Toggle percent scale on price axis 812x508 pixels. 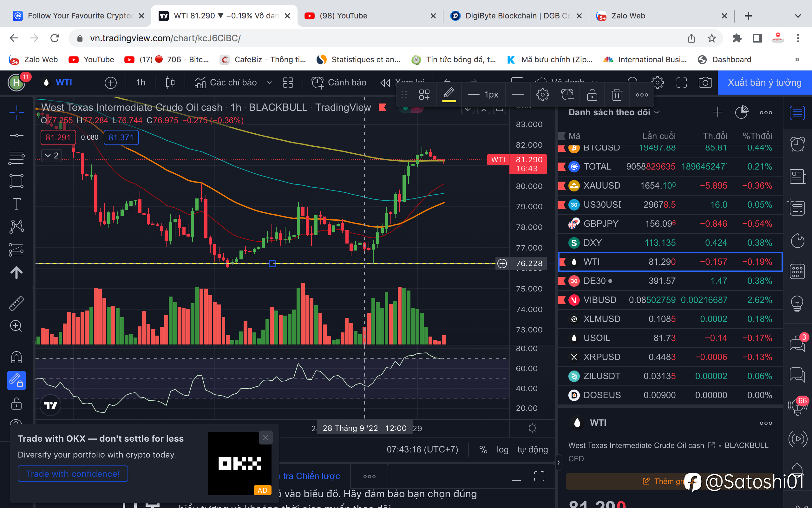[x=483, y=450]
